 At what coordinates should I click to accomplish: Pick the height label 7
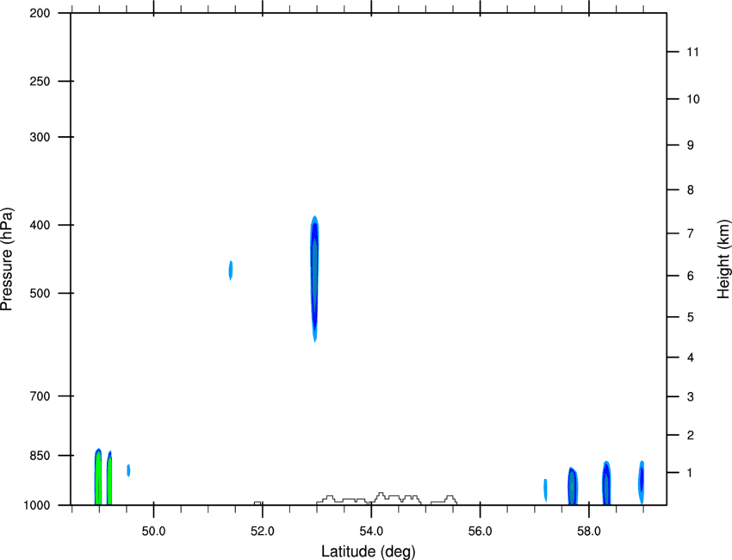691,233
